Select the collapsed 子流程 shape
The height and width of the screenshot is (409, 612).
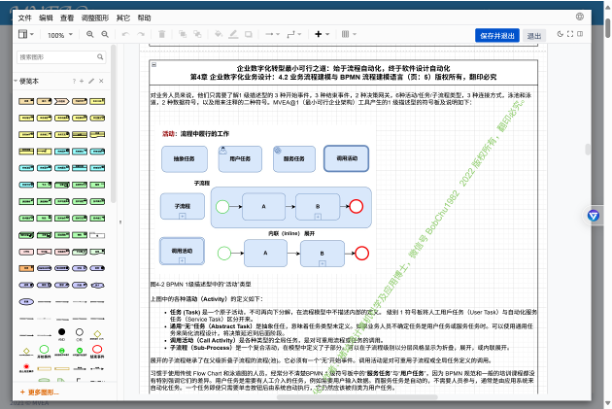(x=182, y=206)
